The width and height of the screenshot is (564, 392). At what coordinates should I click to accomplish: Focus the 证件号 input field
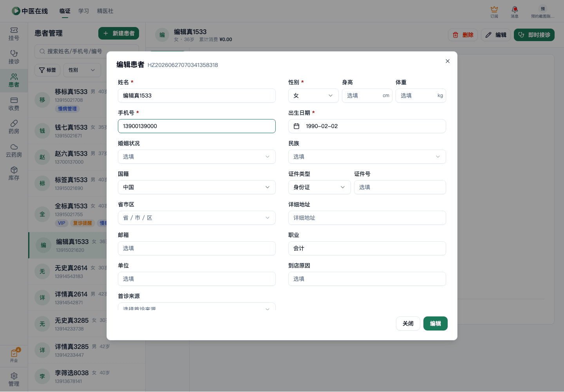click(x=400, y=187)
